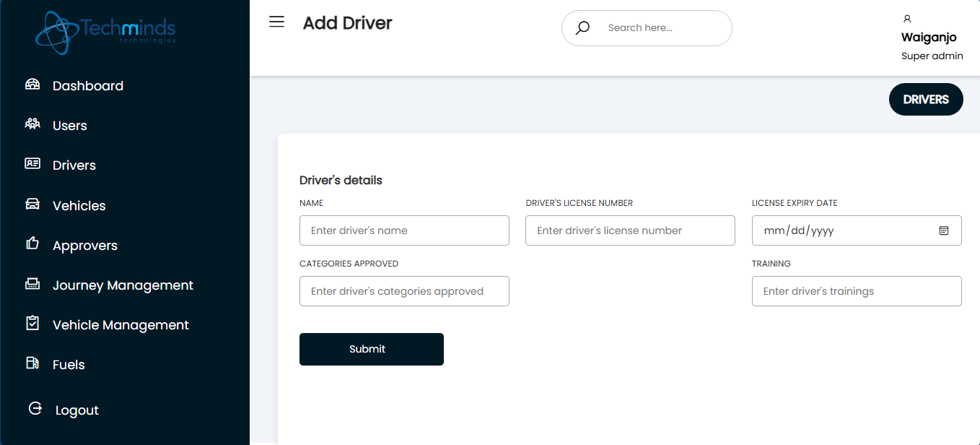The width and height of the screenshot is (980, 445).
Task: Click the TRAINING label
Action: click(x=771, y=264)
